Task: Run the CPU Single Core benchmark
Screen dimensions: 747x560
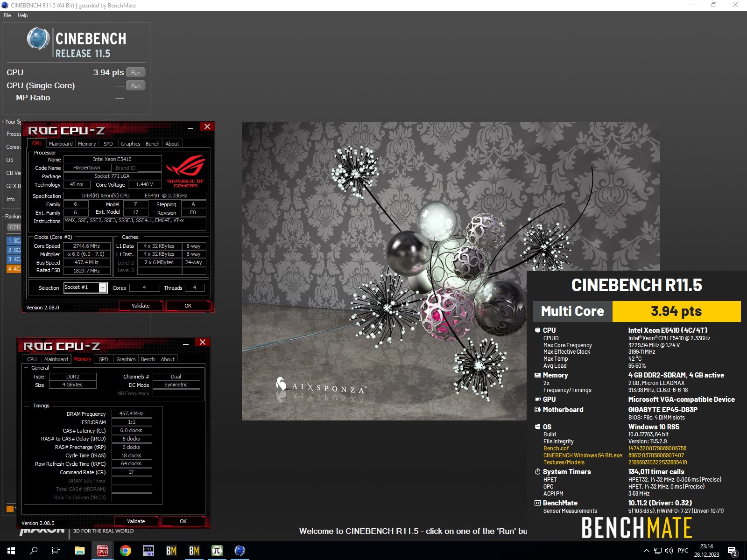Action: [136, 85]
